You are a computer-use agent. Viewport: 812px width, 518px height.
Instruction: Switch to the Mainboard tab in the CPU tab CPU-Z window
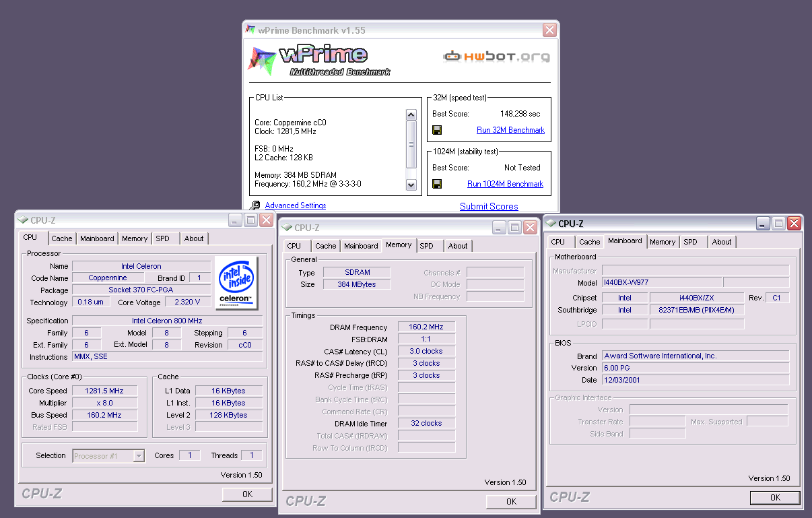pos(97,238)
